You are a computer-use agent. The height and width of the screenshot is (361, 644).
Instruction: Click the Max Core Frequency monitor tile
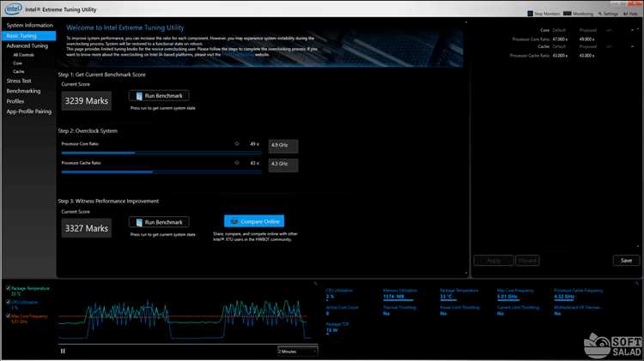(x=515, y=294)
